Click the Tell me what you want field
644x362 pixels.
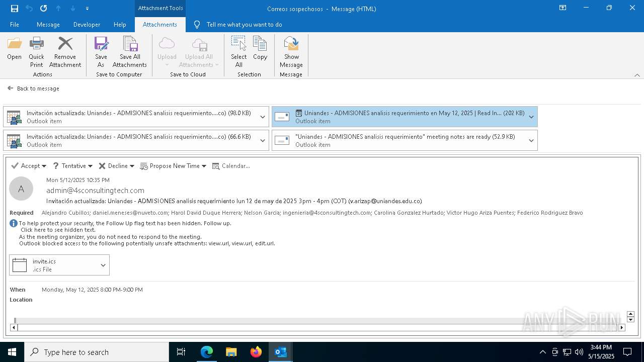tap(244, 25)
